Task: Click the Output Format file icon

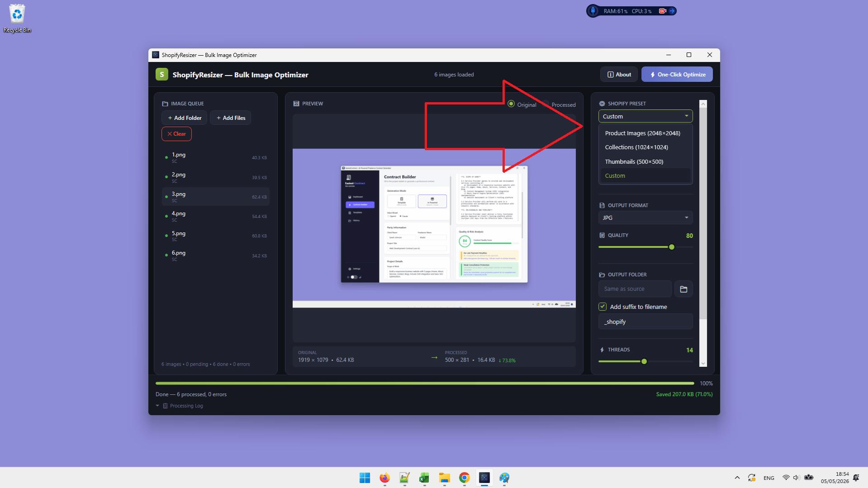Action: [602, 205]
